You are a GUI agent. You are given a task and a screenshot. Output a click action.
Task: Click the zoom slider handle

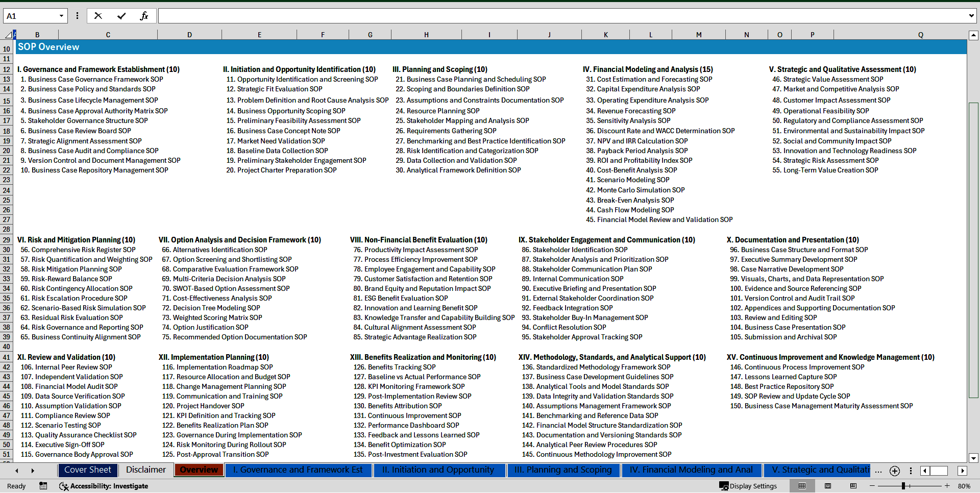[903, 486]
